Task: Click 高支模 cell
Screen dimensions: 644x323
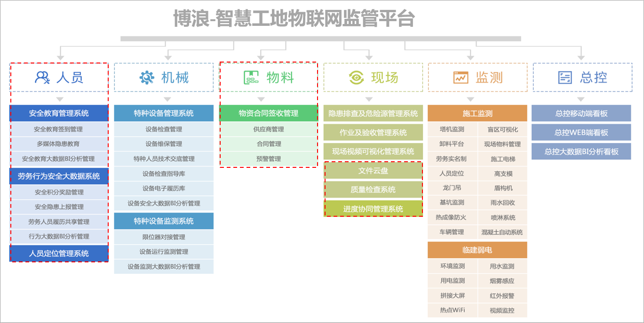Action: click(x=502, y=173)
